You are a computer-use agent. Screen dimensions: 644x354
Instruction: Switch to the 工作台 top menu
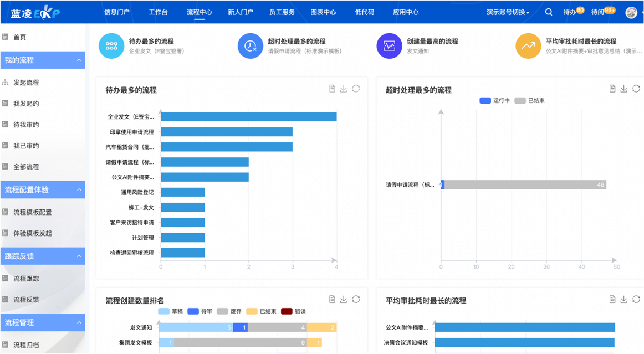coord(158,12)
